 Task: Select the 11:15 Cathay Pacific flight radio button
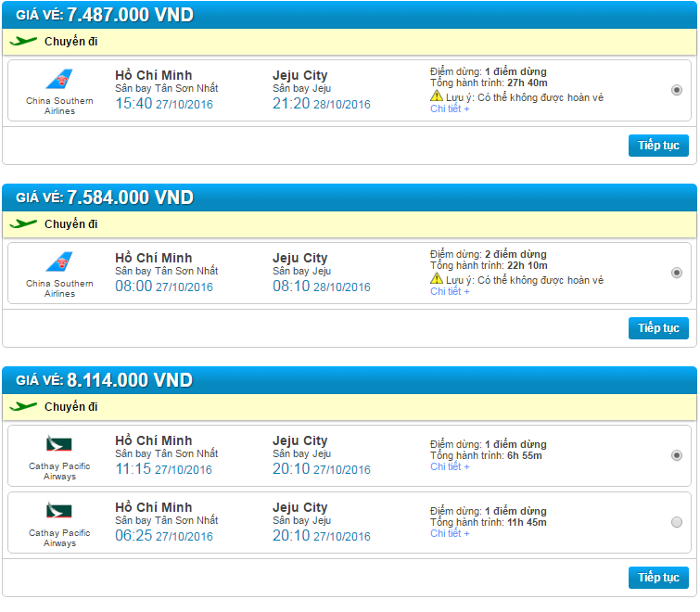point(676,455)
